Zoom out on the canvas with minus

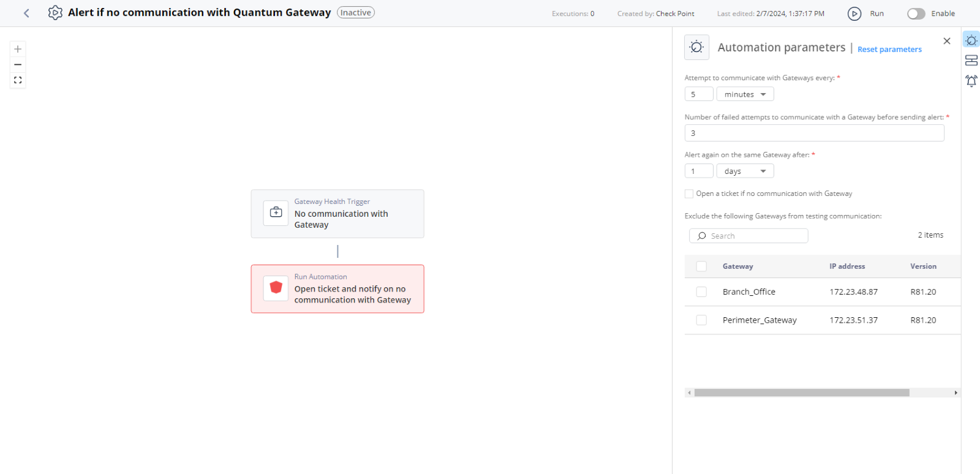tap(18, 64)
